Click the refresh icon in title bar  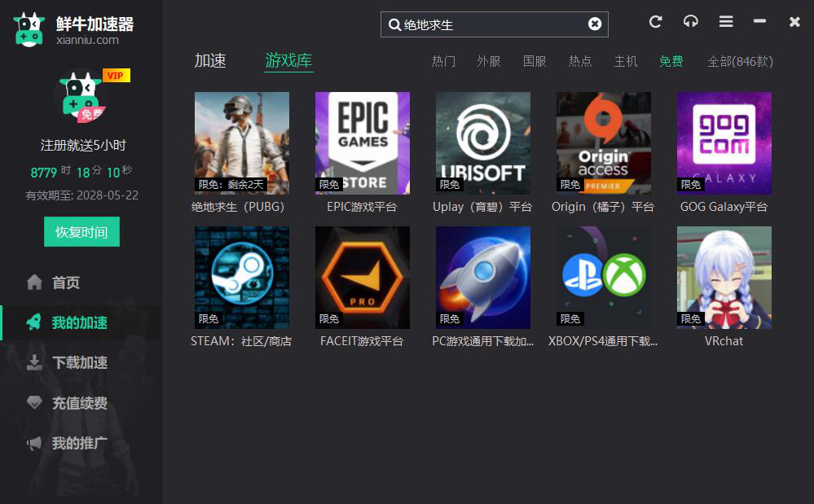[x=655, y=22]
